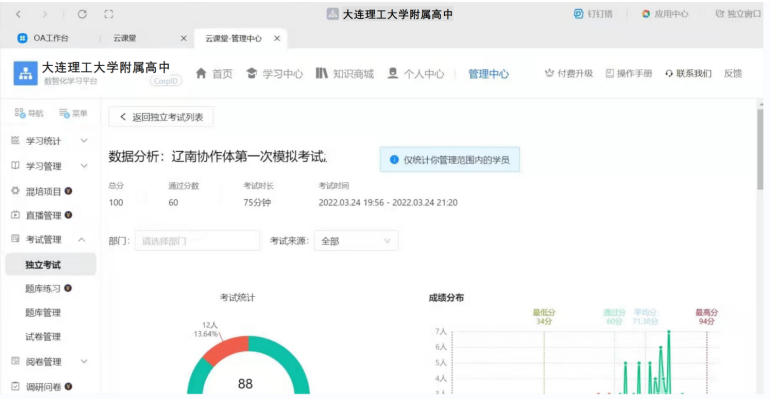Click the badge next to 题库练习
Screen dimensions: 770x399
pyautogui.click(x=68, y=288)
